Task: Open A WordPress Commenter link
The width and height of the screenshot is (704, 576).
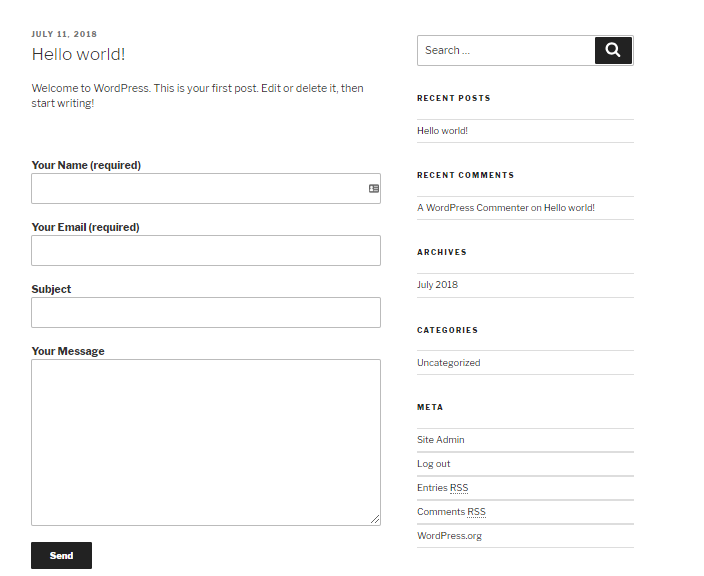Action: tap(473, 208)
